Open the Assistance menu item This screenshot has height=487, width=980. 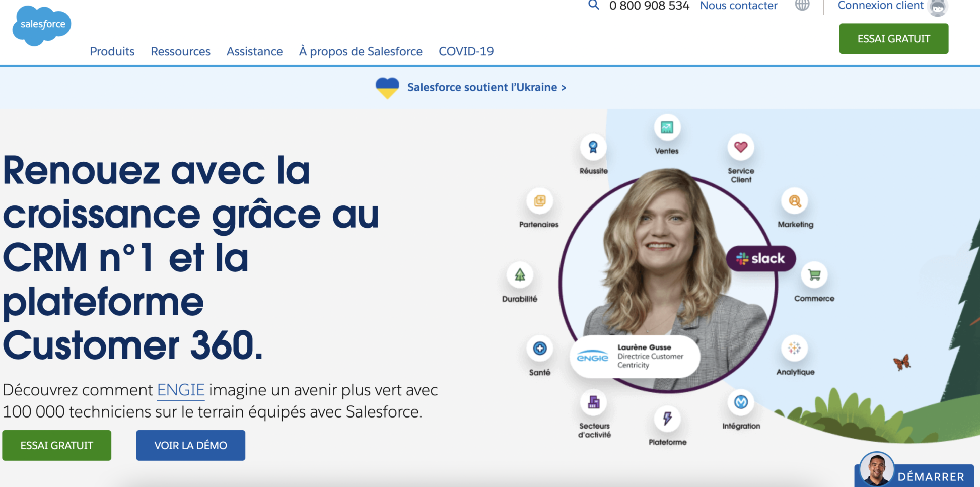[x=254, y=51]
